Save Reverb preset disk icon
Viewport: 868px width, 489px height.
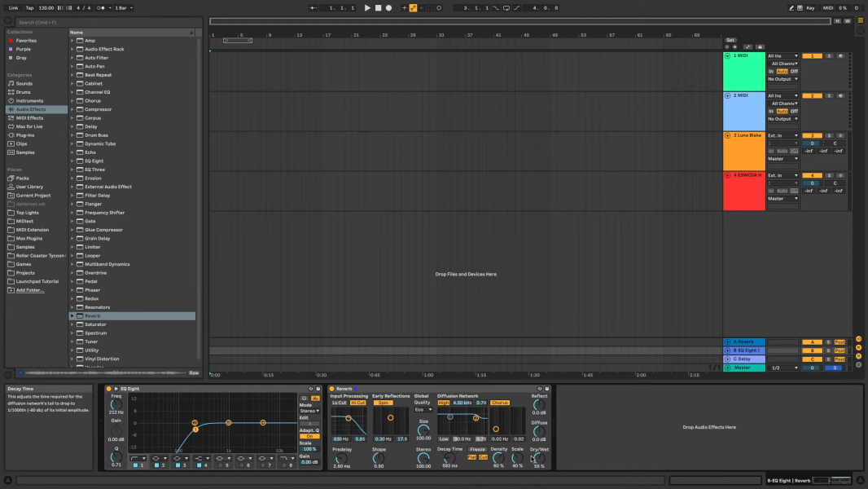pyautogui.click(x=547, y=389)
